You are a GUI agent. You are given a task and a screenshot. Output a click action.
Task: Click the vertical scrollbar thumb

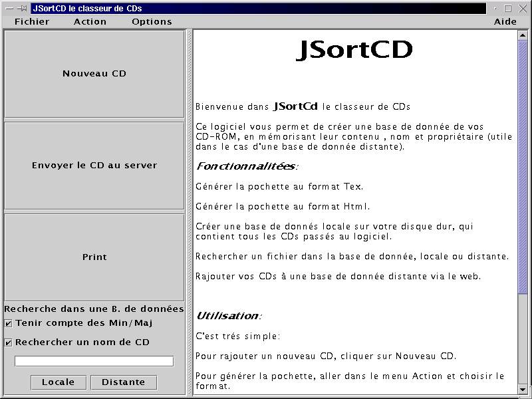522,166
